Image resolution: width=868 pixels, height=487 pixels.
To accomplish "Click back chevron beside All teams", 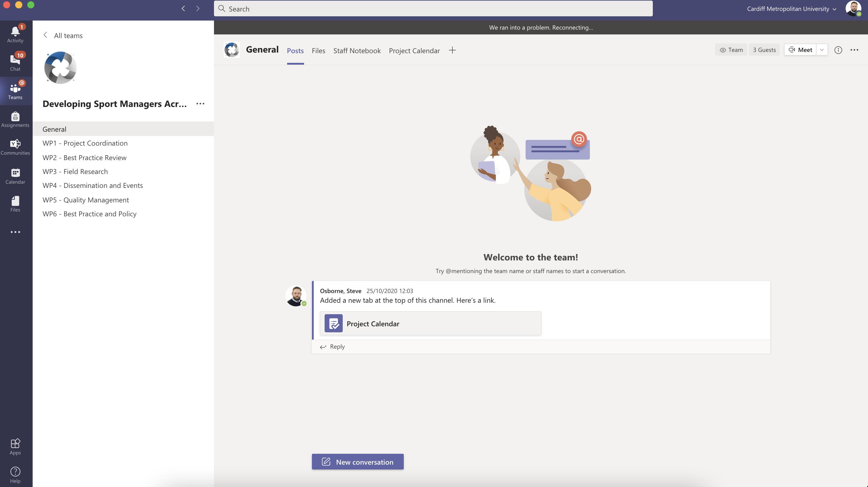I will pos(46,35).
